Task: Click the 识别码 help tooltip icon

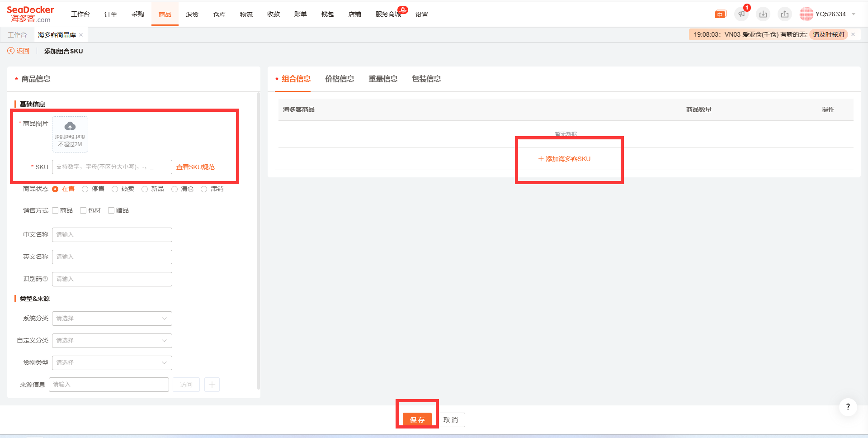Action: tap(45, 279)
